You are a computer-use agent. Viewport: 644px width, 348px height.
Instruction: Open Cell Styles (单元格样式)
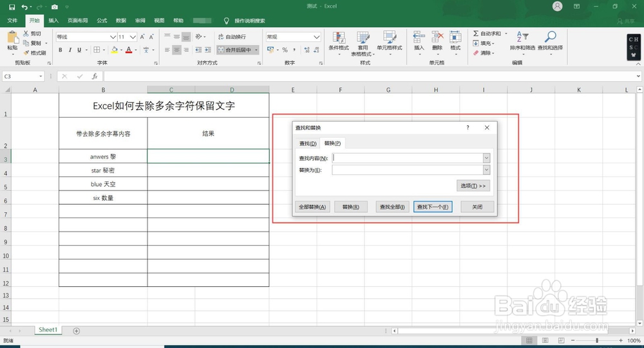click(x=390, y=42)
